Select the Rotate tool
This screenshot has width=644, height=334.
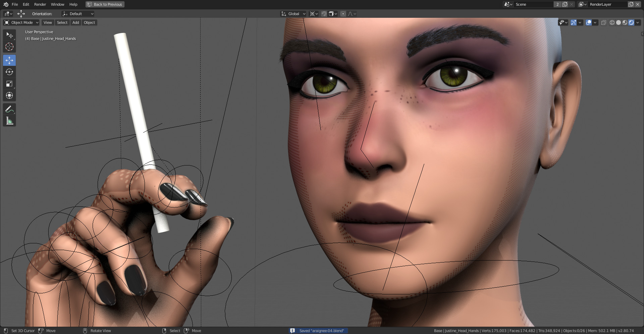pos(9,72)
